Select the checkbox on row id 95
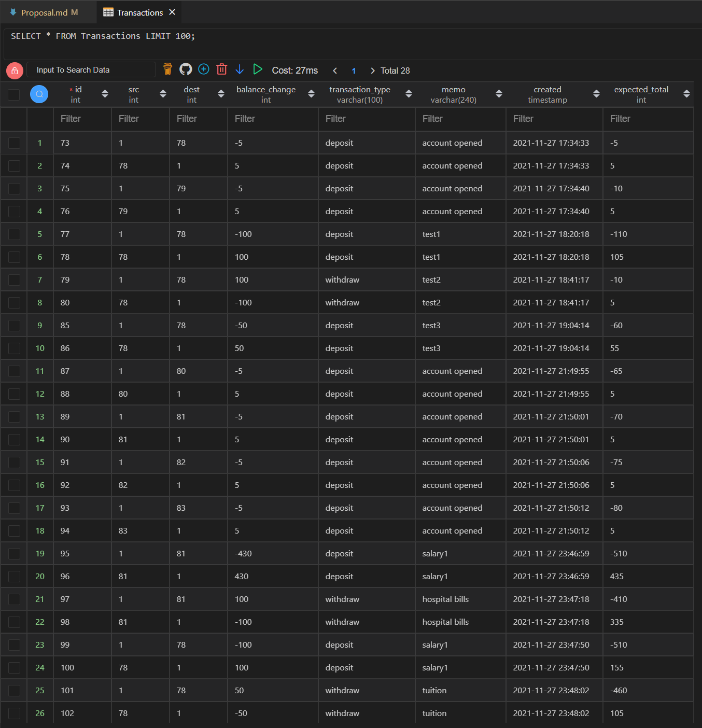Screen dimensions: 702x728 13,553
